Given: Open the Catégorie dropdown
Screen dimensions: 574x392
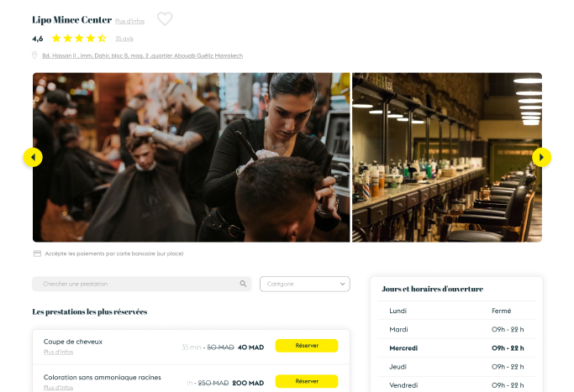Looking at the screenshot, I should click(304, 284).
